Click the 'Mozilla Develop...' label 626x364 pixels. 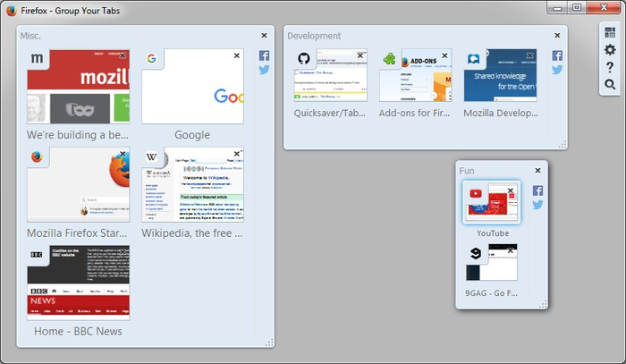501,113
